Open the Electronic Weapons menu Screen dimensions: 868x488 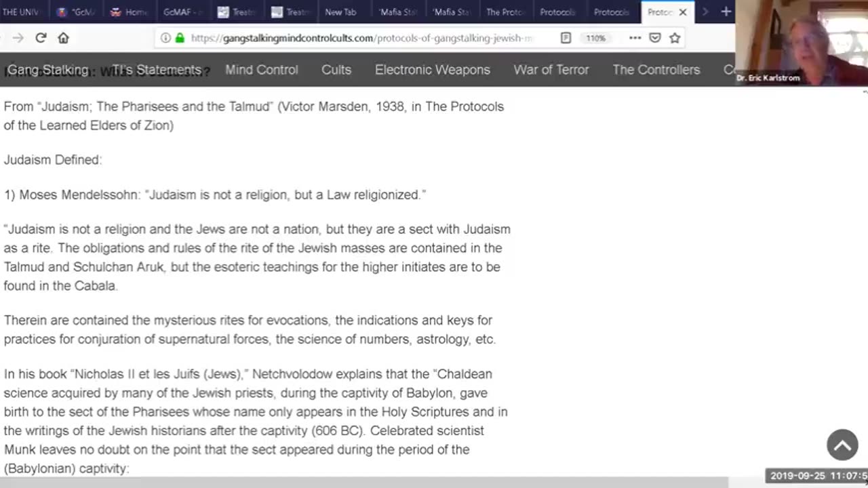point(433,70)
